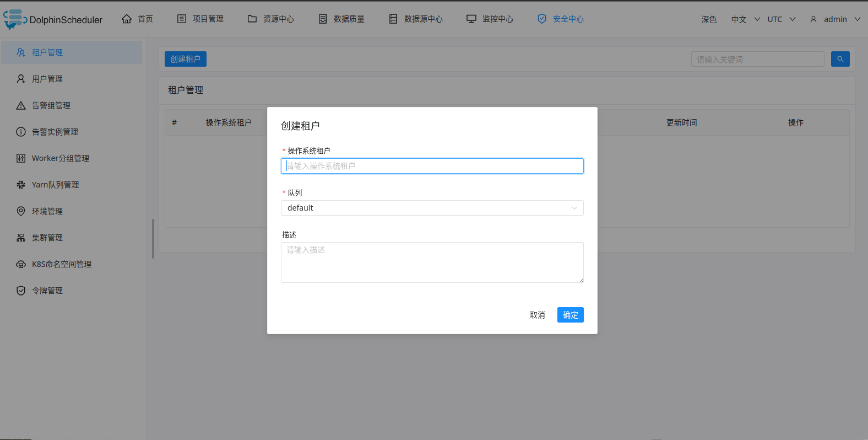Viewport: 868px width, 440px height.
Task: Open the Yarn队列管理 icon
Action: pyautogui.click(x=21, y=185)
